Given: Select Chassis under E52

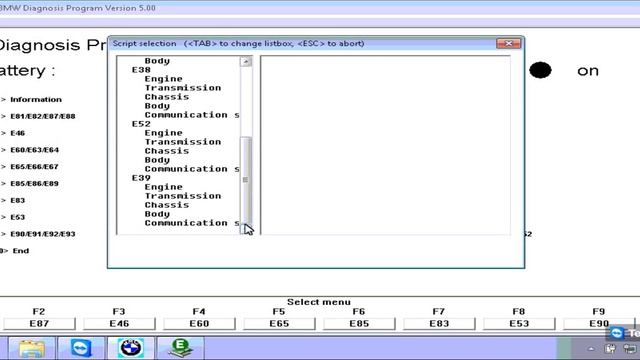Looking at the screenshot, I should point(167,151).
